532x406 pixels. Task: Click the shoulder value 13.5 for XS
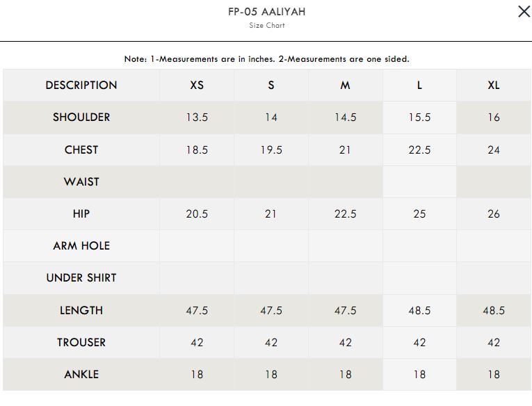tap(197, 117)
